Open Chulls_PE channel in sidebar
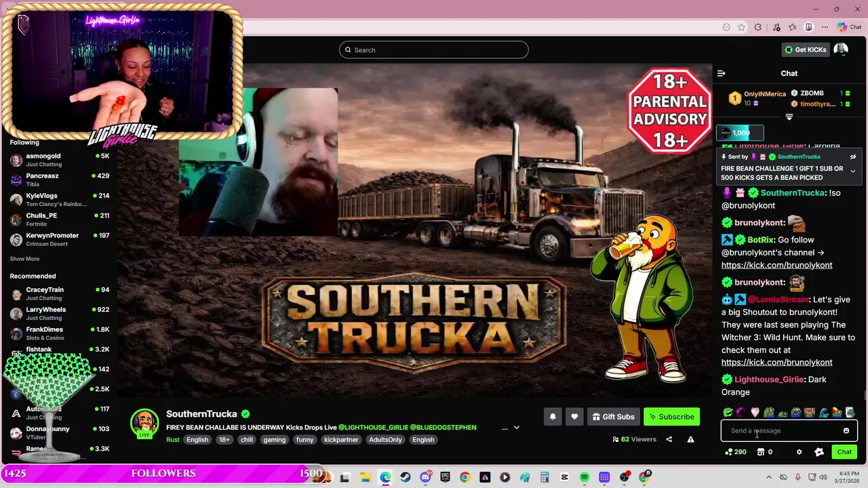The height and width of the screenshot is (488, 868). point(60,219)
